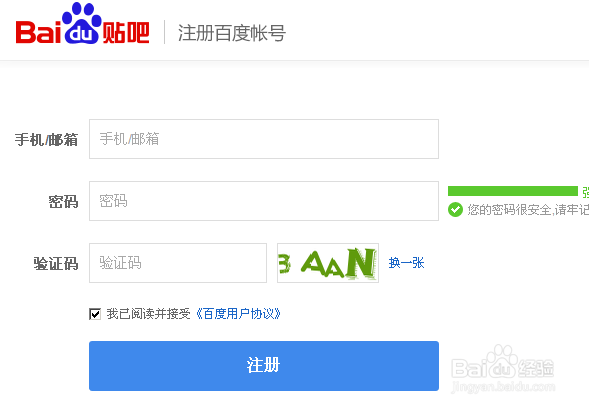Click the 验证码 field label
Viewport: 589px width, 408px height.
[x=56, y=264]
